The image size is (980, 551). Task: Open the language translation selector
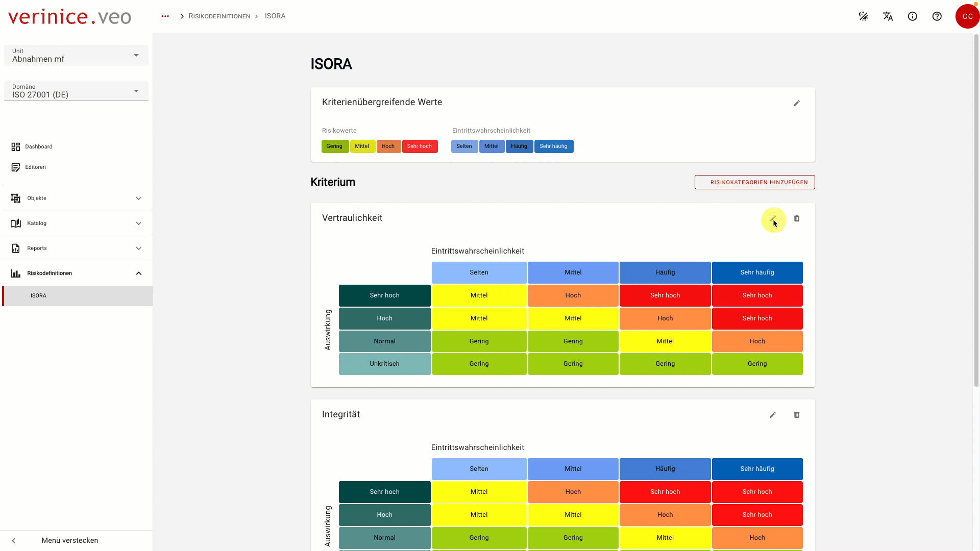(888, 16)
